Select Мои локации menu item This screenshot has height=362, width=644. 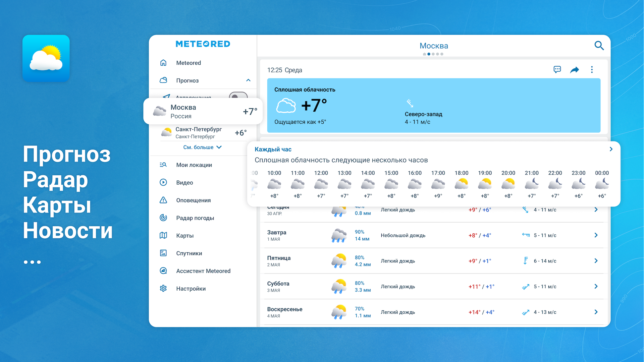pyautogui.click(x=194, y=165)
